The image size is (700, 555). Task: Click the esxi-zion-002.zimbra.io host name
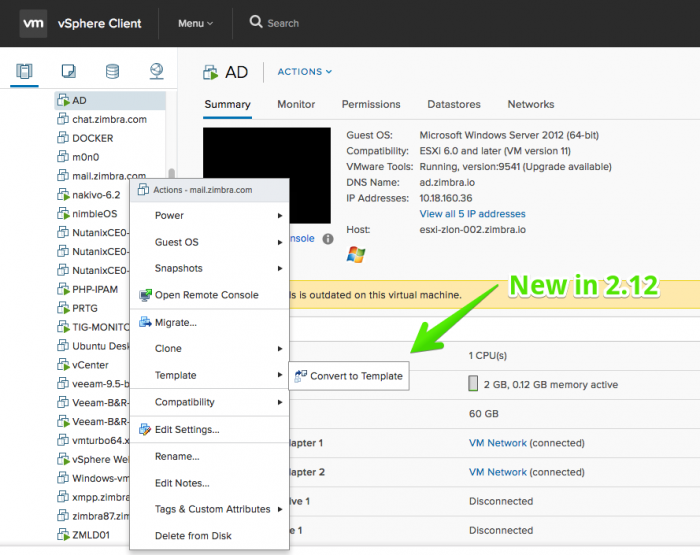point(472,230)
